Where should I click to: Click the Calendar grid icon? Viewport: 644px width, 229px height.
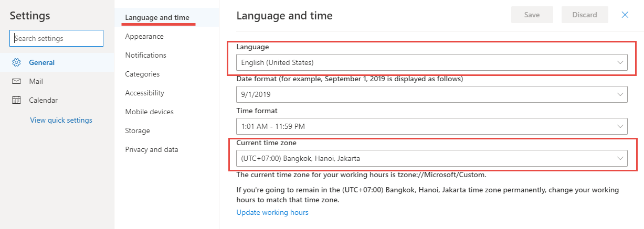click(x=16, y=100)
